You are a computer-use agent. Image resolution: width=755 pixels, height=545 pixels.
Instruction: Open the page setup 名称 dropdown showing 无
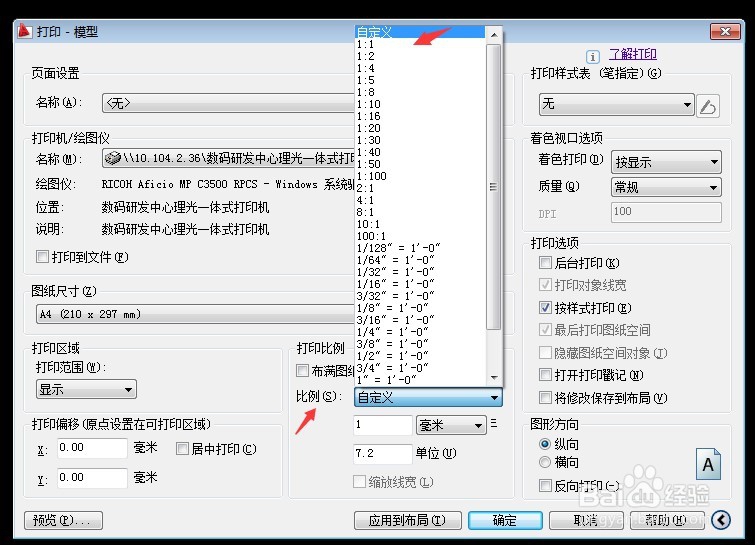[228, 103]
